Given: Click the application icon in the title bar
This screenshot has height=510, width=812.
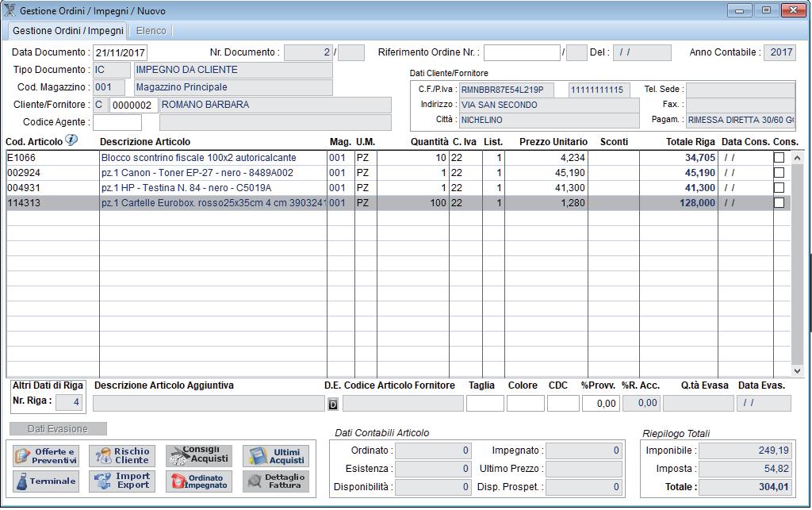Looking at the screenshot, I should [x=10, y=10].
